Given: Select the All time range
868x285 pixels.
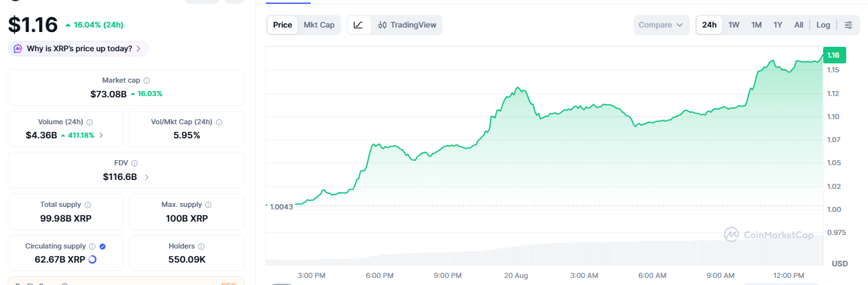Looking at the screenshot, I should (799, 25).
